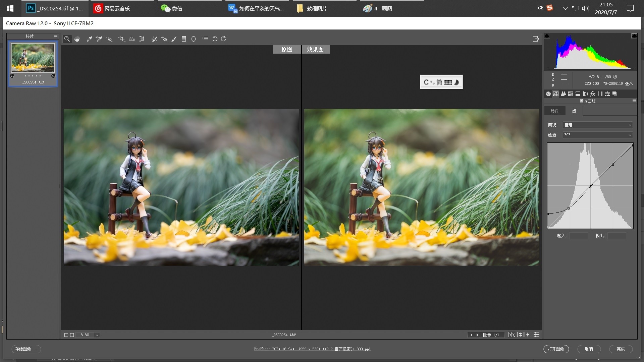Click the 效果图 label
The width and height of the screenshot is (644, 362).
coord(315,49)
